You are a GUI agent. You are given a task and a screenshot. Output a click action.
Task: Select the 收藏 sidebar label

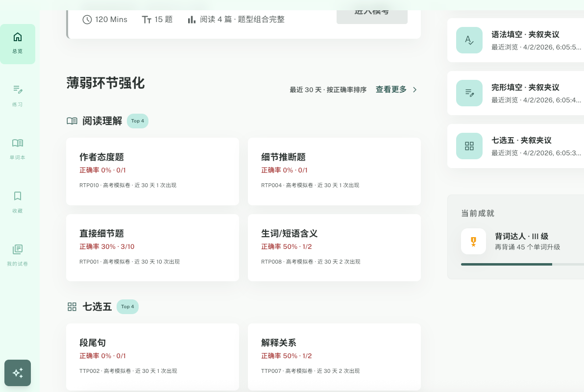pos(18,211)
